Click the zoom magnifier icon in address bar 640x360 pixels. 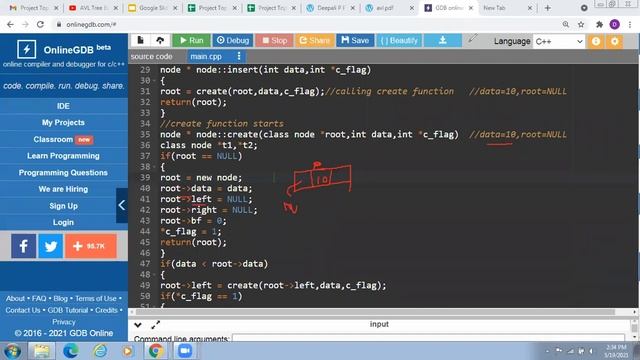[566, 24]
